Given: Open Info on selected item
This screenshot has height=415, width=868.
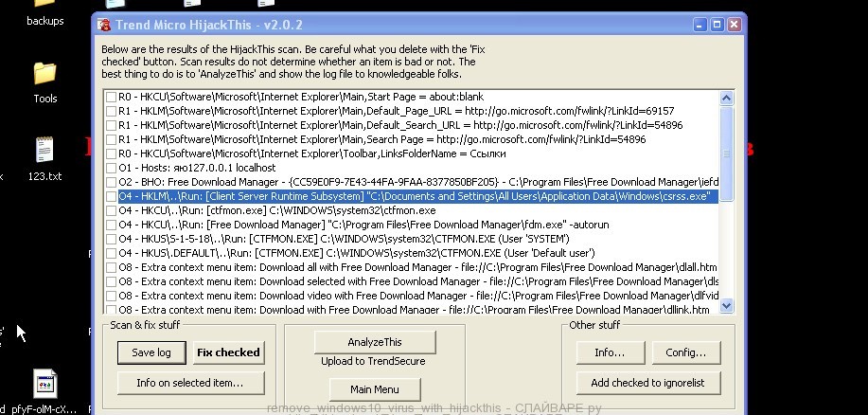Looking at the screenshot, I should click(x=190, y=383).
